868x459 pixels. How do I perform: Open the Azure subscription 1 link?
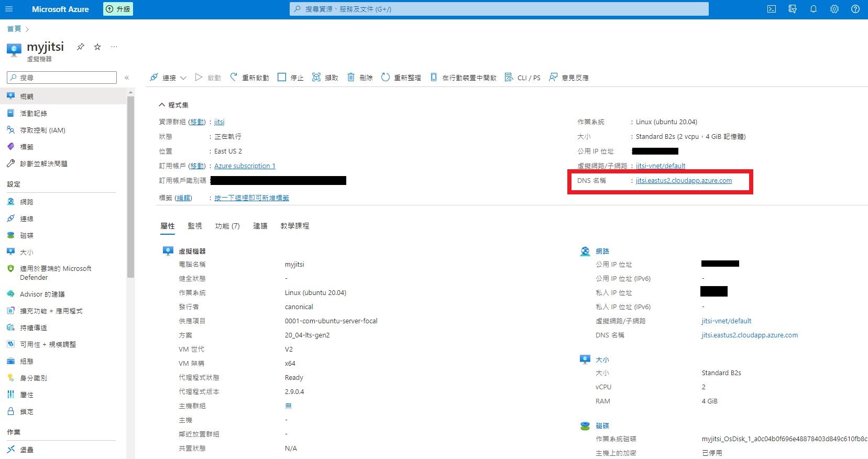[x=245, y=166]
